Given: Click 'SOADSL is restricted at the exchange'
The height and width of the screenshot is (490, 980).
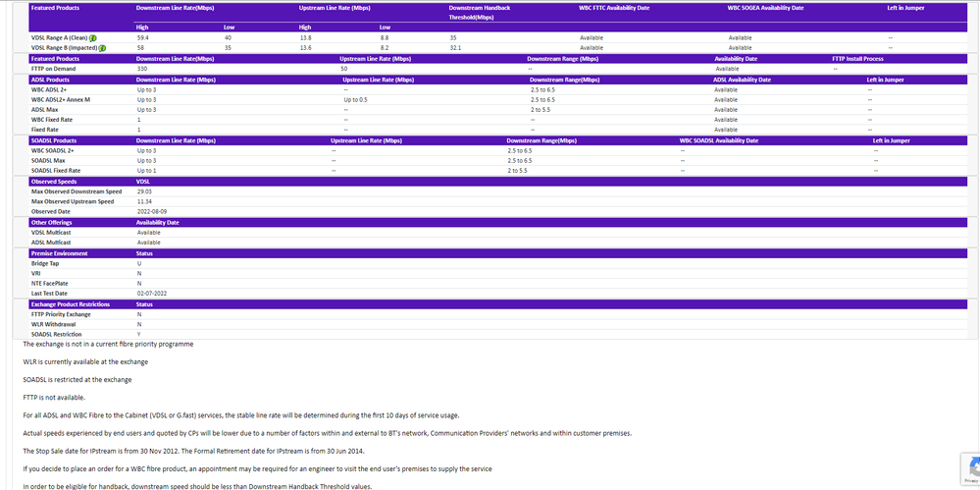Looking at the screenshot, I should tap(77, 379).
